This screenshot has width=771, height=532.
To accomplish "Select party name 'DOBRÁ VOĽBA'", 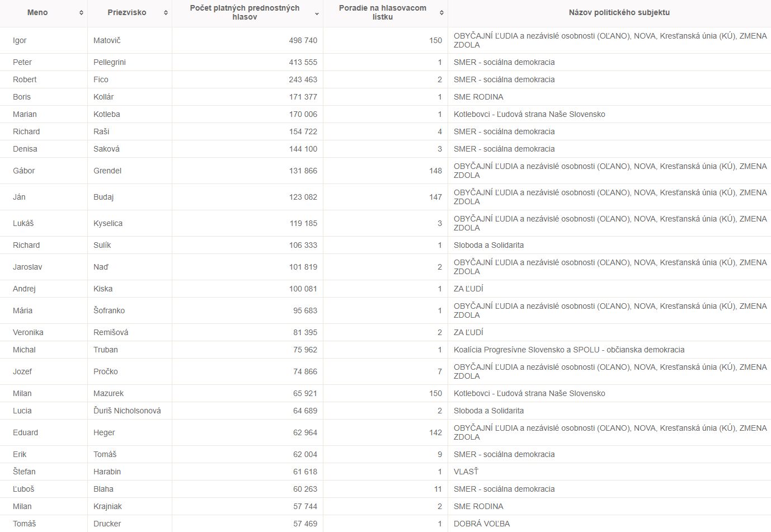I will (x=482, y=524).
